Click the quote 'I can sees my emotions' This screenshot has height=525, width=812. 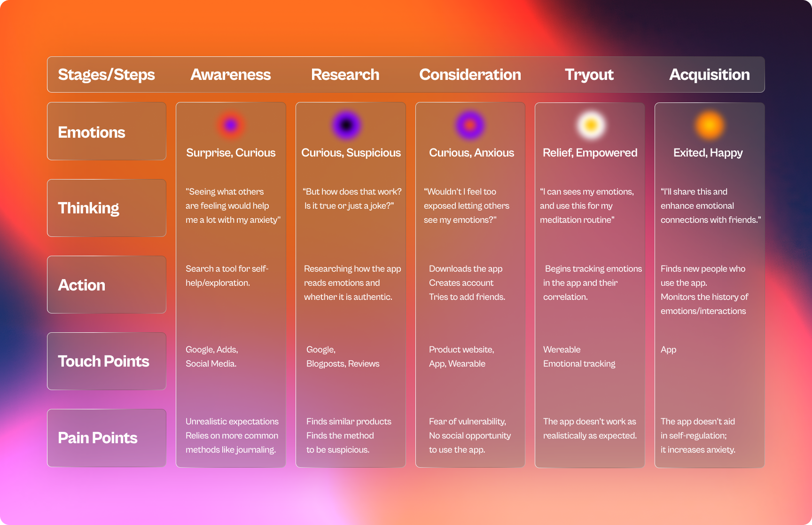pos(587,206)
